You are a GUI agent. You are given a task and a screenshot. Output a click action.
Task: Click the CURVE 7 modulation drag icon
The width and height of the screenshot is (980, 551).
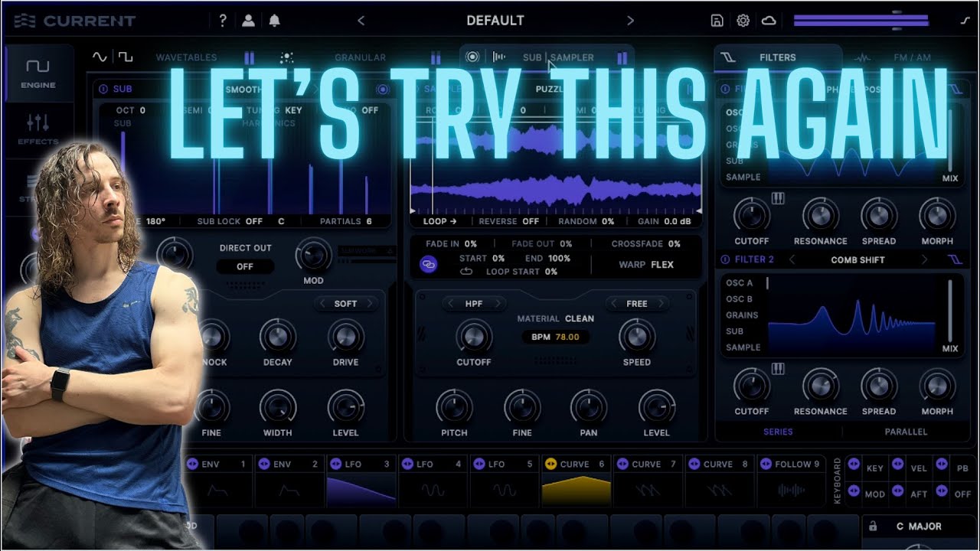pyautogui.click(x=622, y=464)
